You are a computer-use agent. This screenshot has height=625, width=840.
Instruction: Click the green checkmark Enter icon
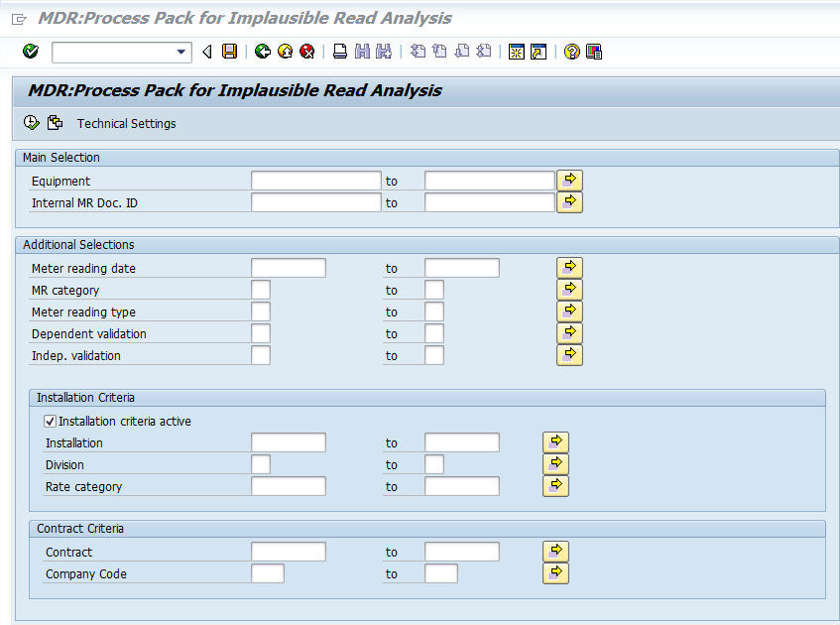[31, 52]
